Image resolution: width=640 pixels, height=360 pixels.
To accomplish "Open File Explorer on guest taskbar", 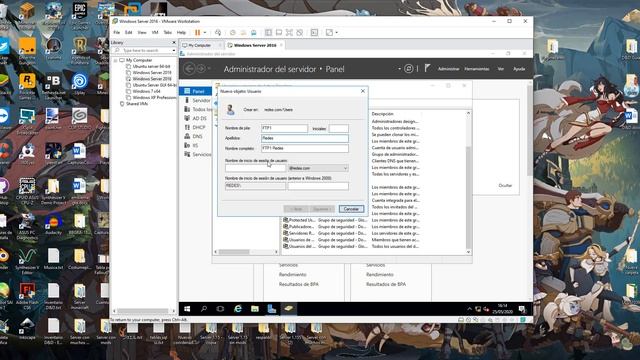I will 255,309.
